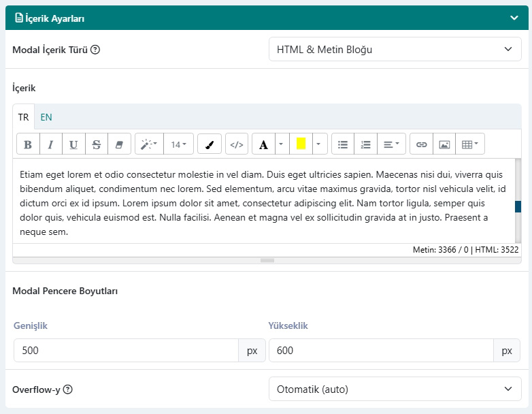Open the magic wand style menu
Viewport: 532px width, 414px height.
[x=149, y=144]
